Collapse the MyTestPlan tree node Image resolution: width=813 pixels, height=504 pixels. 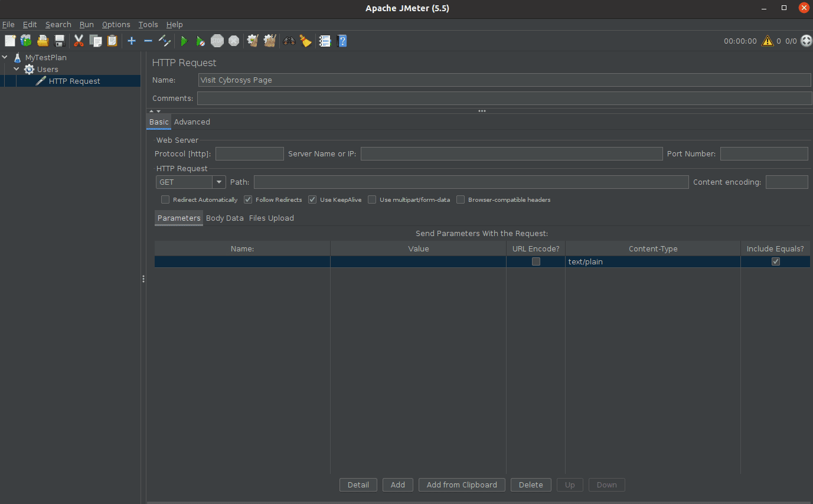point(5,57)
